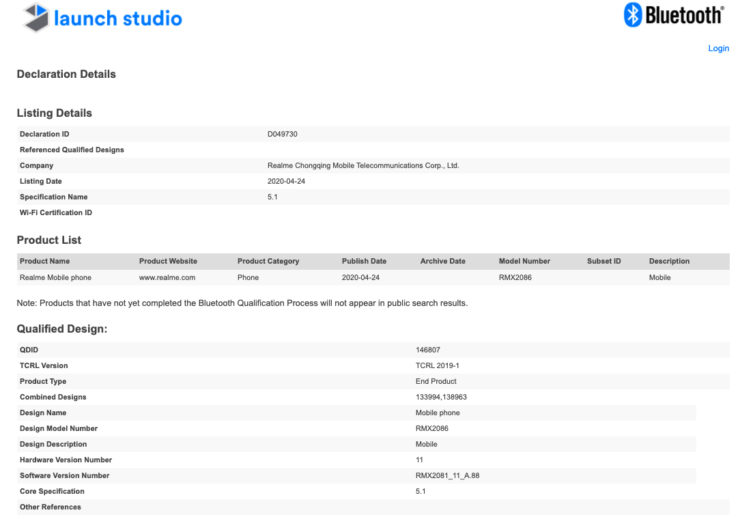
Task: Open the www.realme.com product website
Action: (167, 278)
